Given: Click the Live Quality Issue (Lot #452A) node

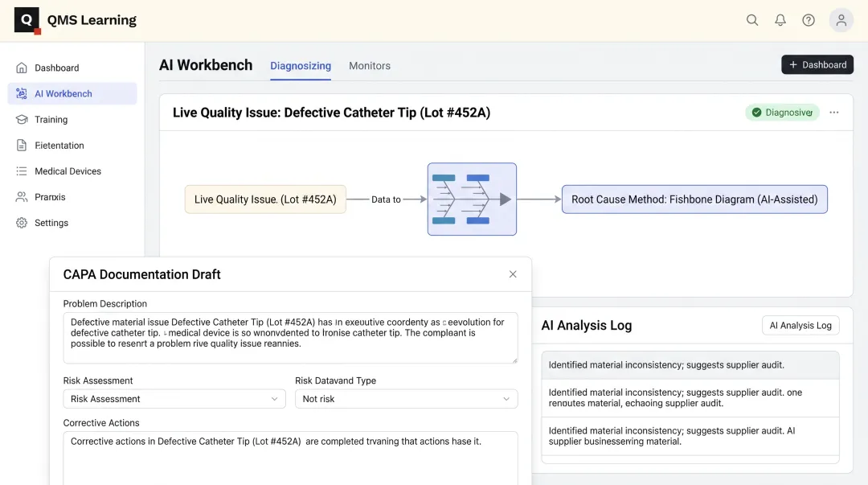Looking at the screenshot, I should 265,199.
